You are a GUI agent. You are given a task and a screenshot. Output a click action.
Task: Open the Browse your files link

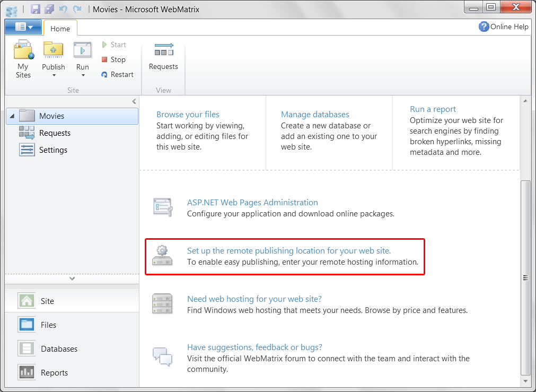188,114
